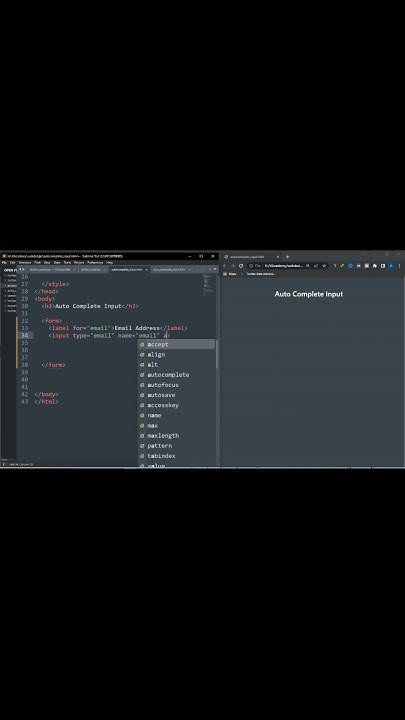This screenshot has width=405, height=720.
Task: Bookmark this page with star icon
Action: (x=324, y=265)
